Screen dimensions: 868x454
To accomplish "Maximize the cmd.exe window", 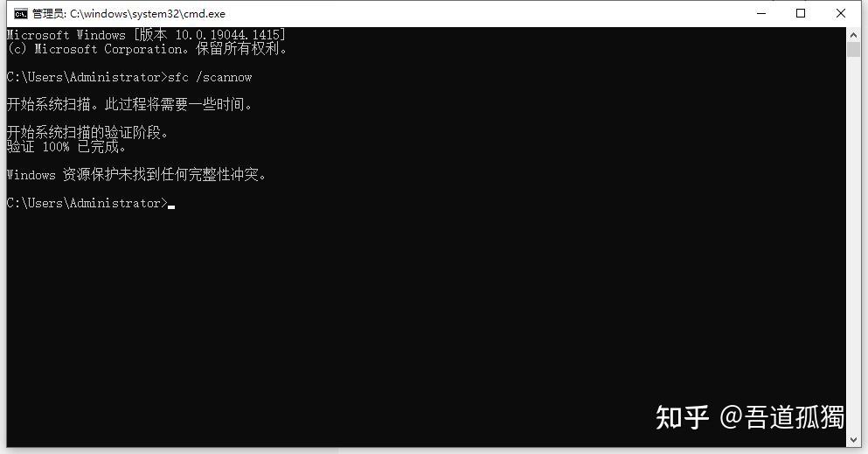I will tap(801, 13).
